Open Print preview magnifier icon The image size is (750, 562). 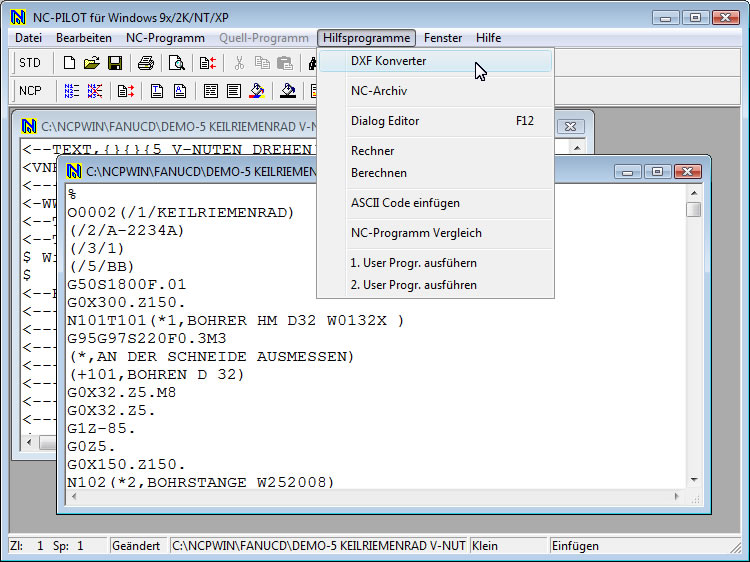pyautogui.click(x=177, y=63)
